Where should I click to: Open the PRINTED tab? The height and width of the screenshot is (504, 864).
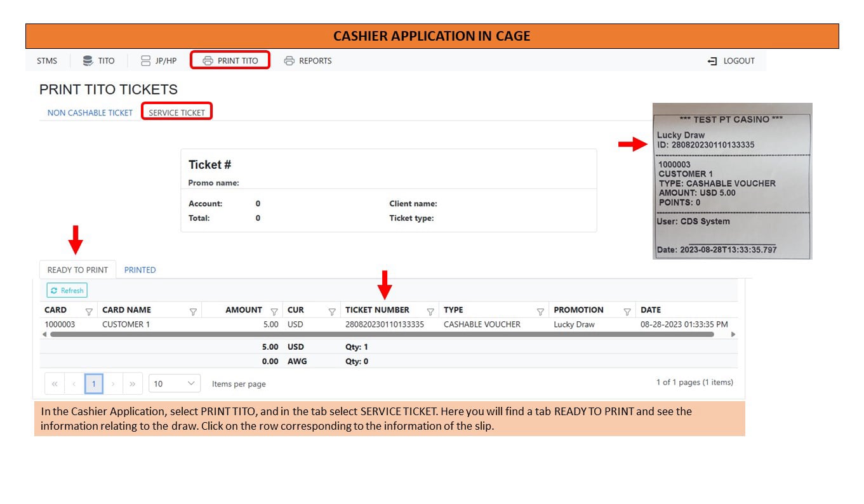coord(140,270)
